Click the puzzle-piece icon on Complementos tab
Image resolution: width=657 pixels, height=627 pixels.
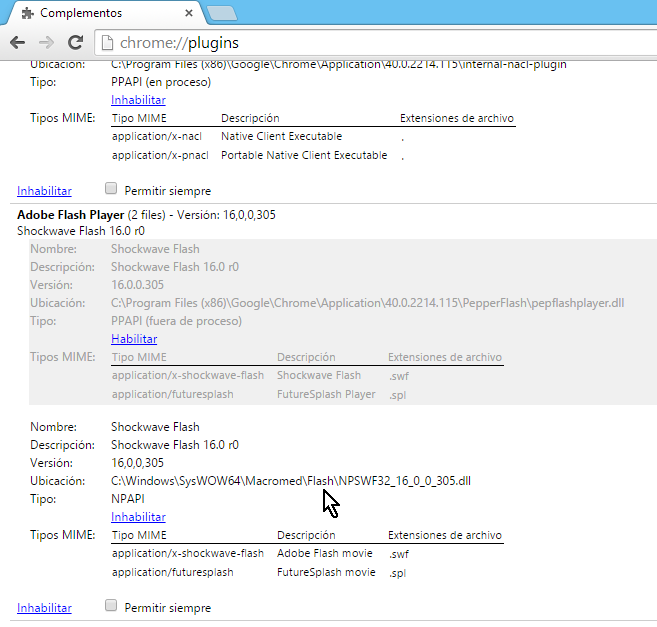28,13
